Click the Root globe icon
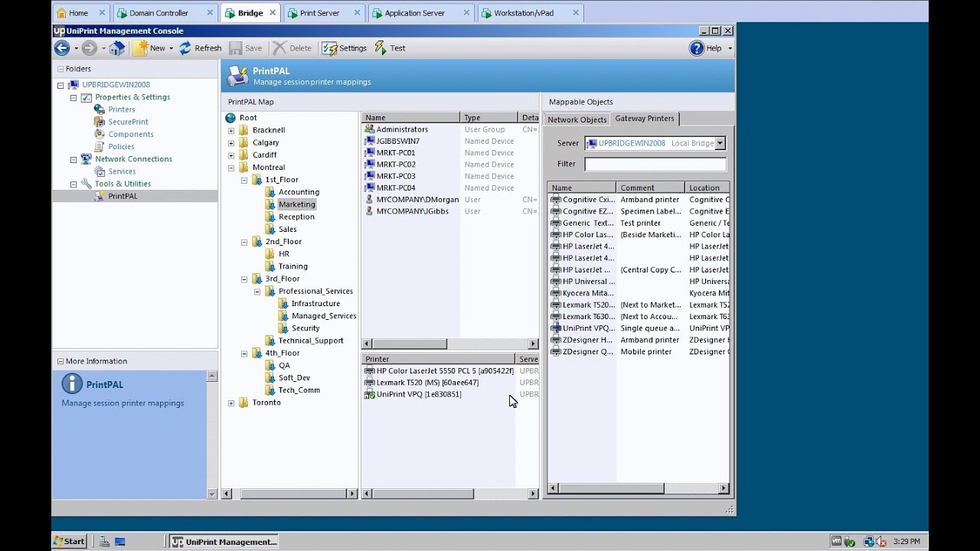The width and height of the screenshot is (980, 551). (230, 118)
